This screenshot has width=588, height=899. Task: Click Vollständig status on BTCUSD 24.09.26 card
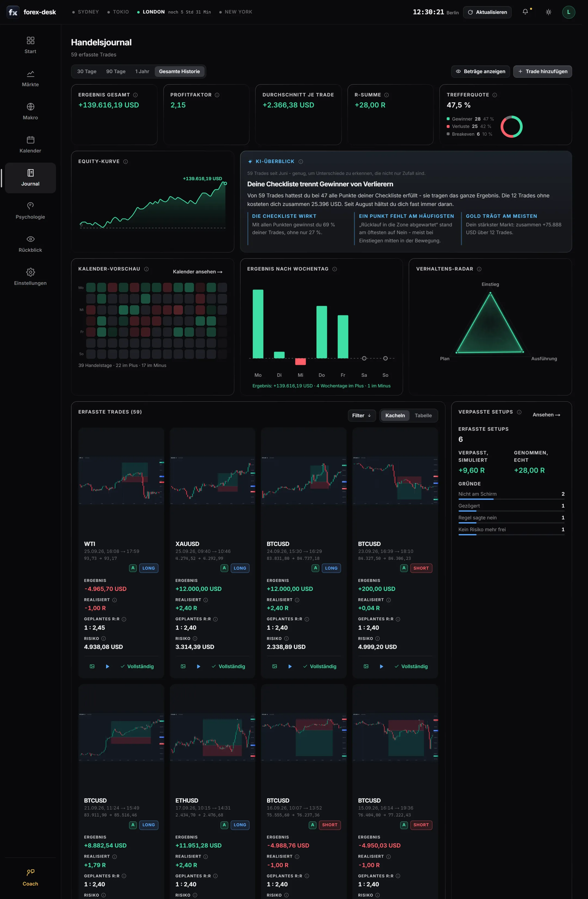[x=320, y=666]
